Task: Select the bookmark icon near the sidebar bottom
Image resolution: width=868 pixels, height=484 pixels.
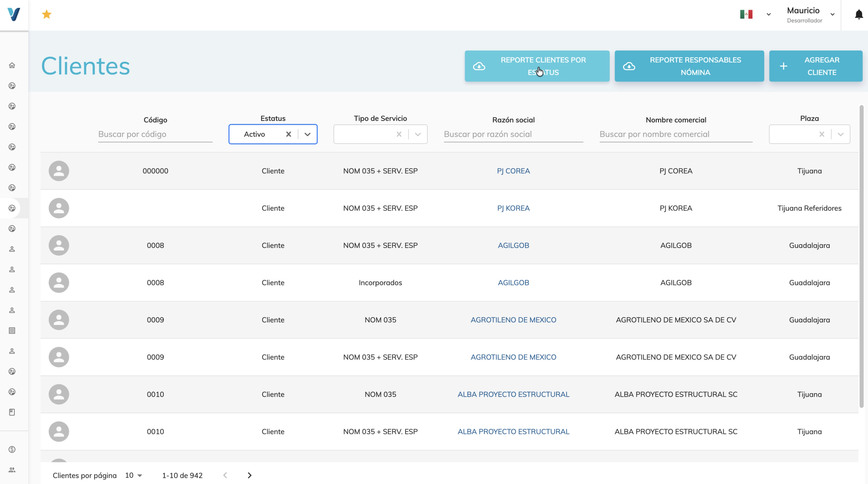Action: pyautogui.click(x=12, y=412)
